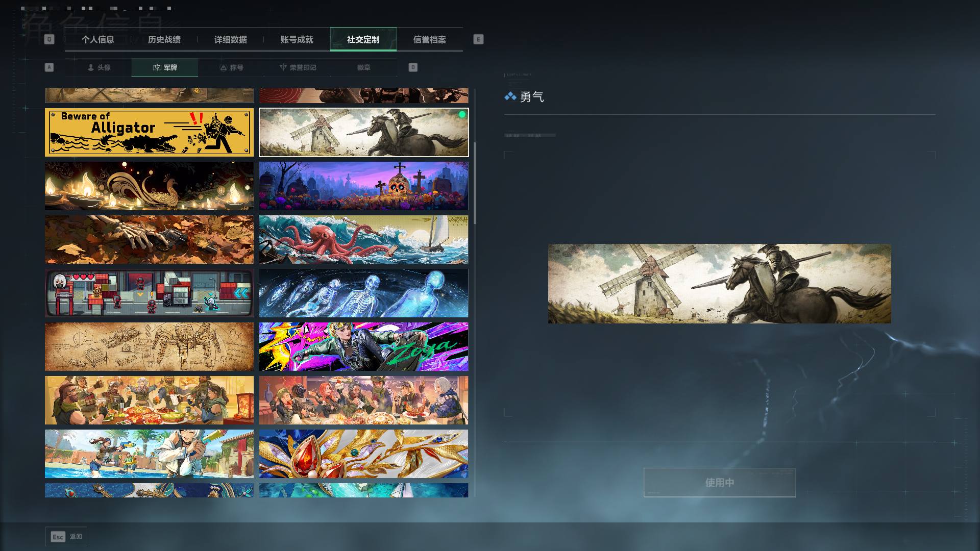Select the 军牌 dog tag sub-tab

coord(165,67)
